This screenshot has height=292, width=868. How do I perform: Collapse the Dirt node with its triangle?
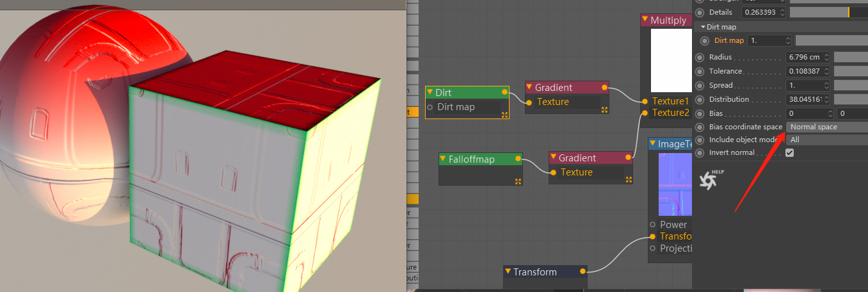coord(430,93)
